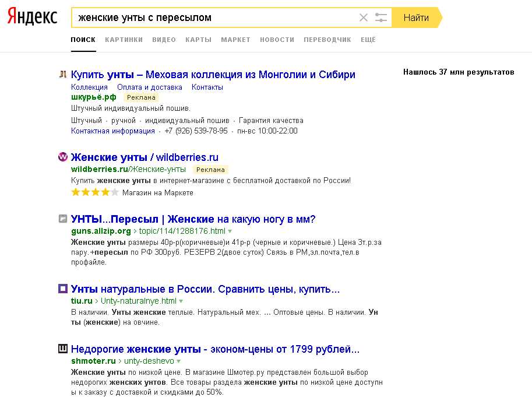Click the favicon beside the шкурьё.рф result
The width and height of the screenshot is (532, 404).
click(63, 75)
